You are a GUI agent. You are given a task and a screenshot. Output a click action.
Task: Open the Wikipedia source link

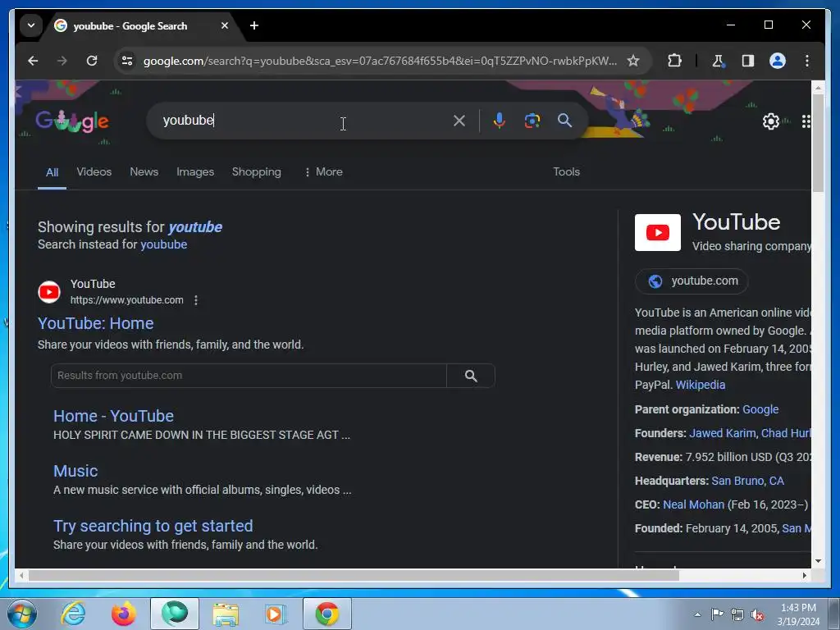coord(701,386)
